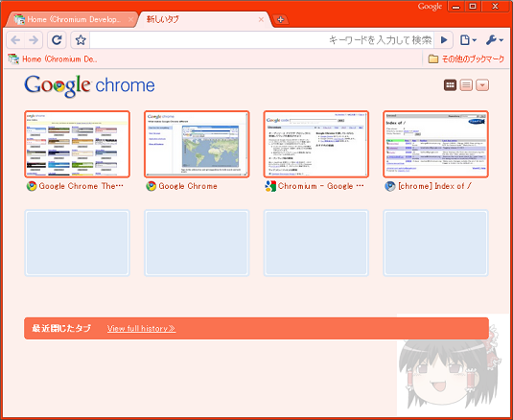Reload the current page
The width and height of the screenshot is (513, 420).
point(57,40)
